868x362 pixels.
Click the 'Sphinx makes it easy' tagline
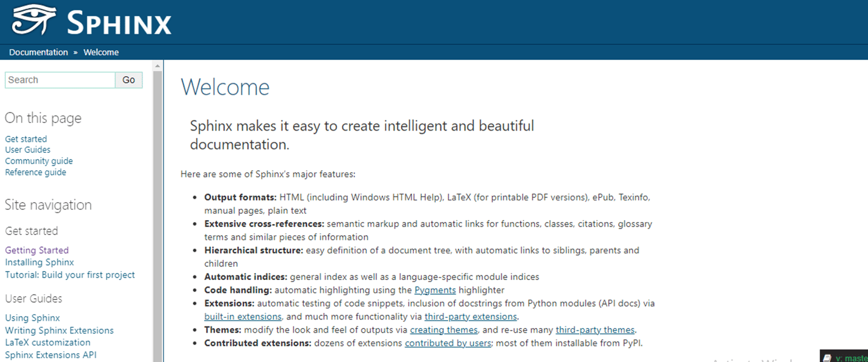pos(362,135)
